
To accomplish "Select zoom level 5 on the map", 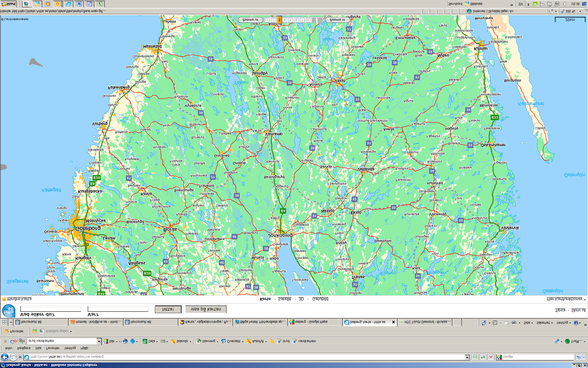I will click(x=291, y=20).
